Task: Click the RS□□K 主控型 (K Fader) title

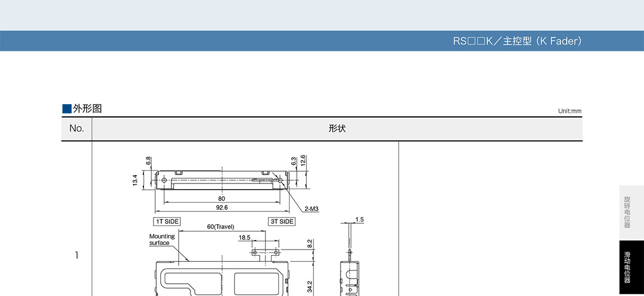Action: click(517, 41)
